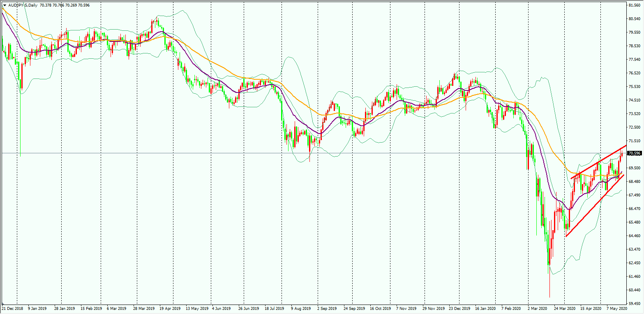Click the 78.530 price scale label

635,46
